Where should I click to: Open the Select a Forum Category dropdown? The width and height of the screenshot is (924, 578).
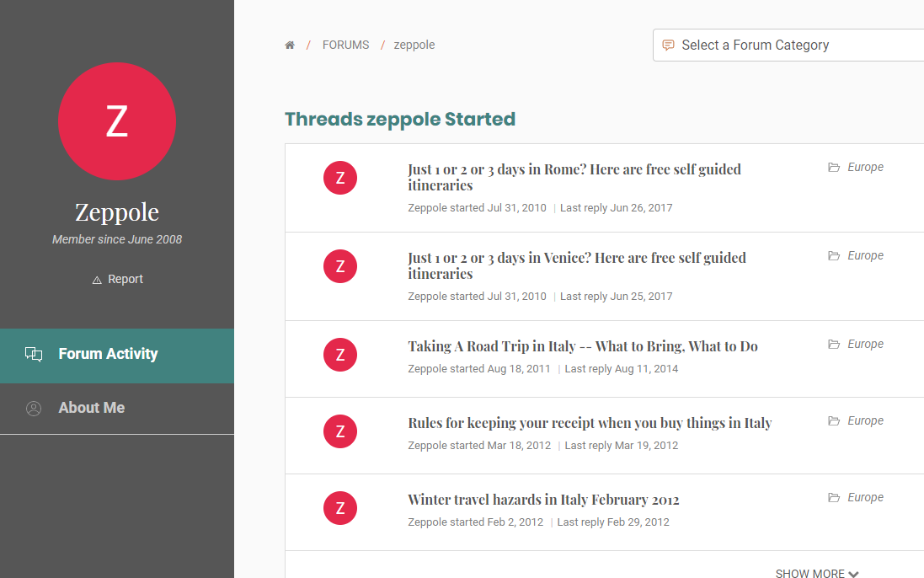pos(788,45)
